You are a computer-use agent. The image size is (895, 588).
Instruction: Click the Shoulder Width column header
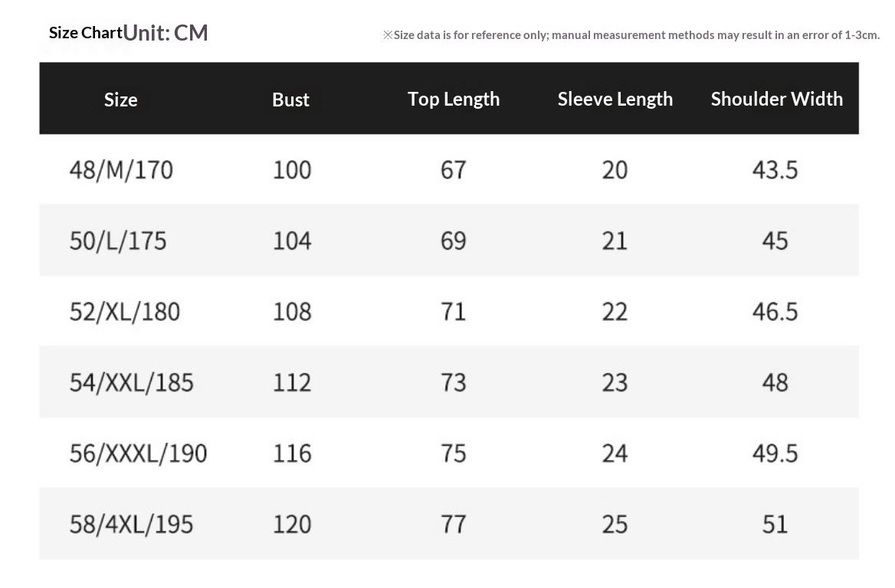[x=777, y=99]
